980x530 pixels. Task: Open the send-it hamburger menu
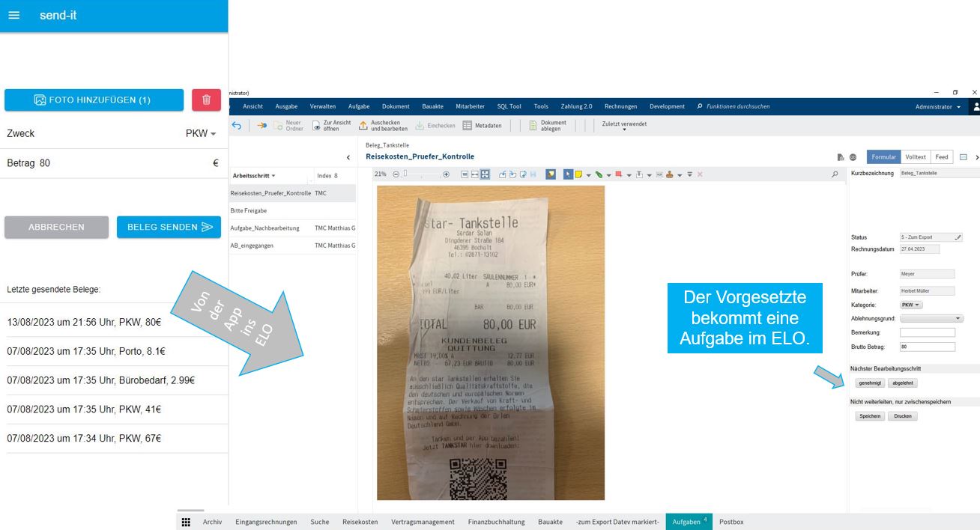tap(13, 16)
